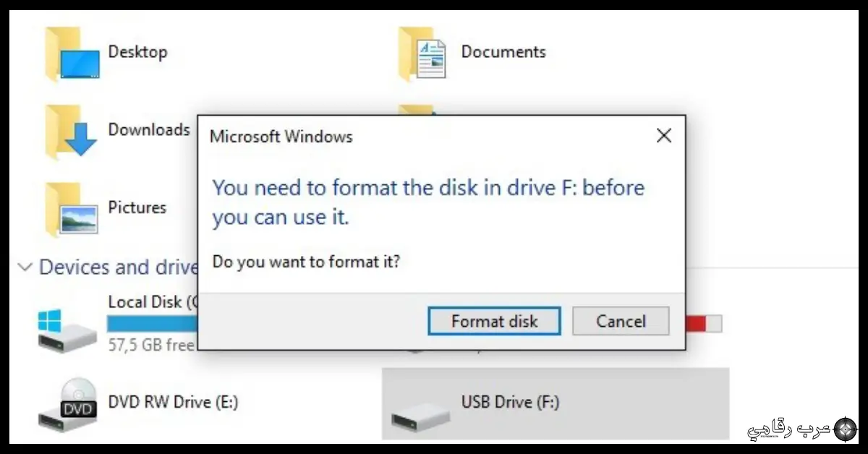Select the Desktop label text
This screenshot has height=454, width=868.
point(137,51)
